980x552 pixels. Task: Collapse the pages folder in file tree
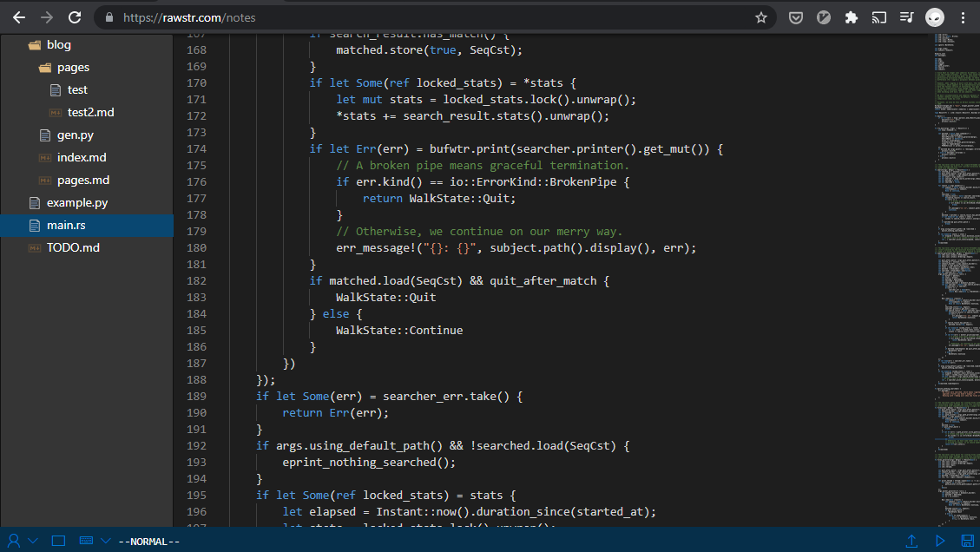(72, 68)
